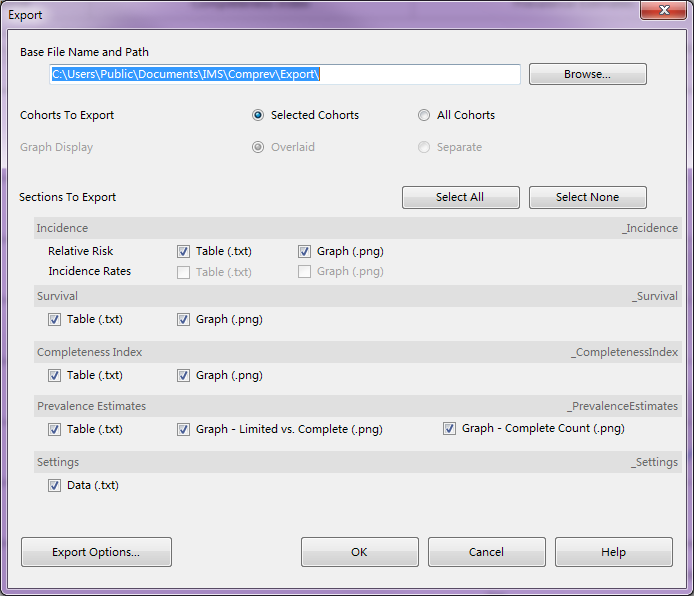Open Help for the Export dialog
This screenshot has height=596, width=694.
(613, 552)
